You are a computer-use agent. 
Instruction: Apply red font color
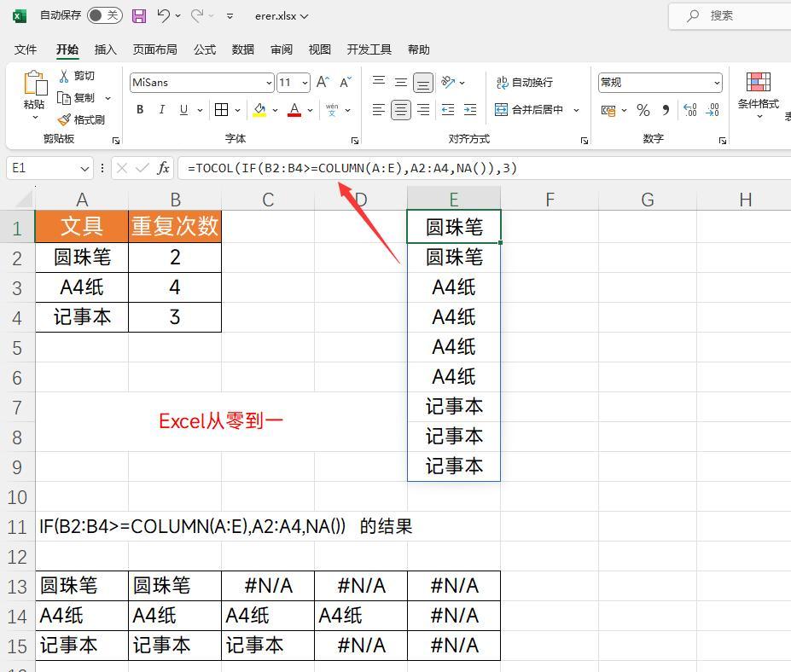pyautogui.click(x=294, y=109)
